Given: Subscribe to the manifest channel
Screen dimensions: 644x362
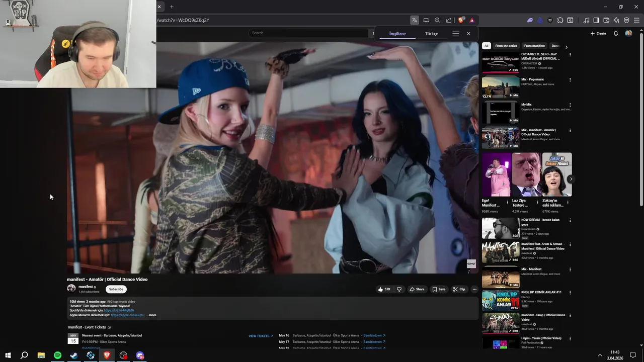Looking at the screenshot, I should coord(116,289).
